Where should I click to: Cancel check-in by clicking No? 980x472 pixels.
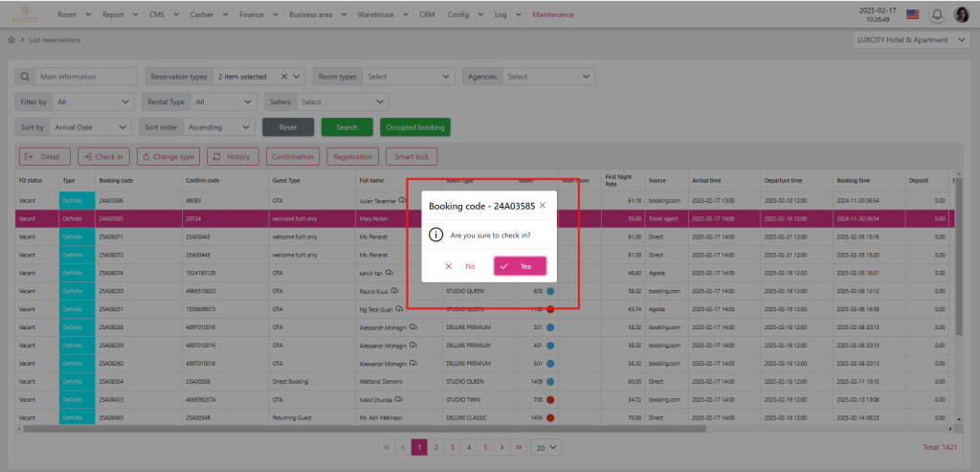point(460,266)
